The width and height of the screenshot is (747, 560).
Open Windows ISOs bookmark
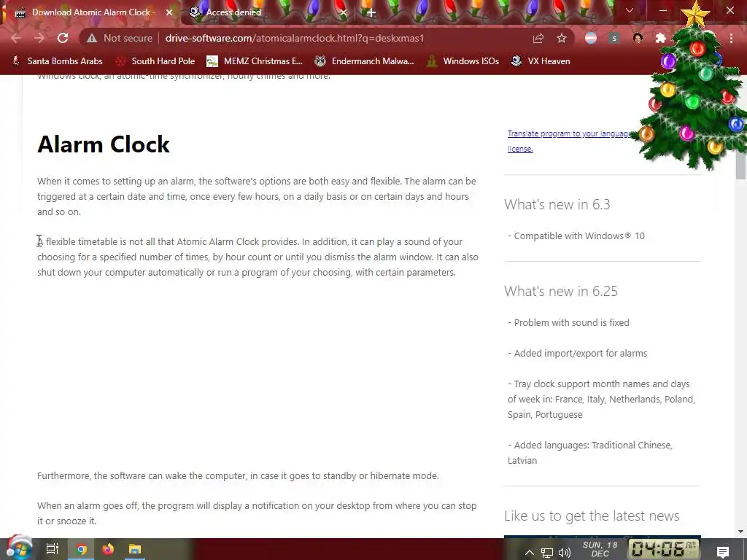click(462, 61)
